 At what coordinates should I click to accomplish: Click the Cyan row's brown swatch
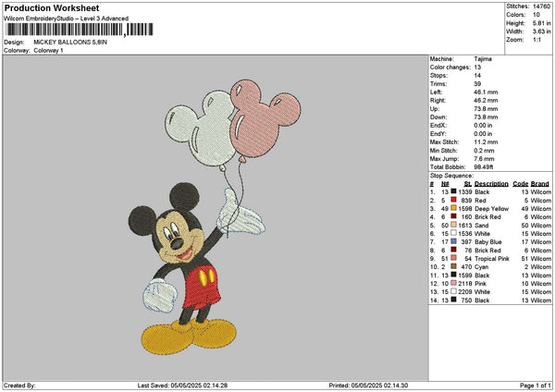click(x=453, y=266)
